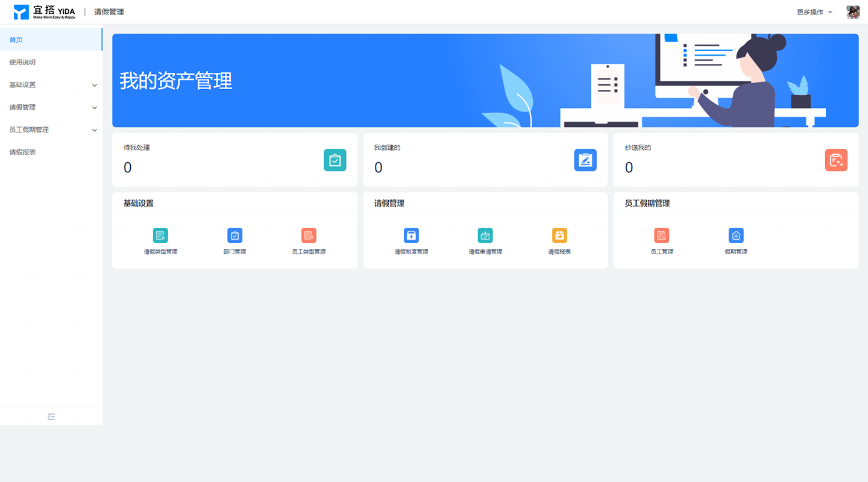The image size is (868, 482).
Task: Click the 员工假期管理 card heading
Action: pos(647,204)
